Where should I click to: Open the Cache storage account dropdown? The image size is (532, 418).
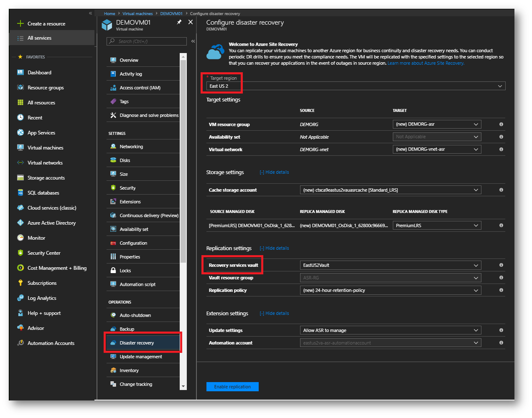[x=390, y=190]
